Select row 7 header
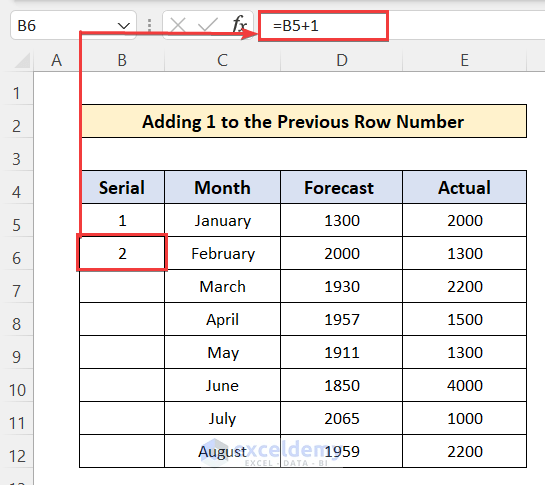 click(x=16, y=291)
